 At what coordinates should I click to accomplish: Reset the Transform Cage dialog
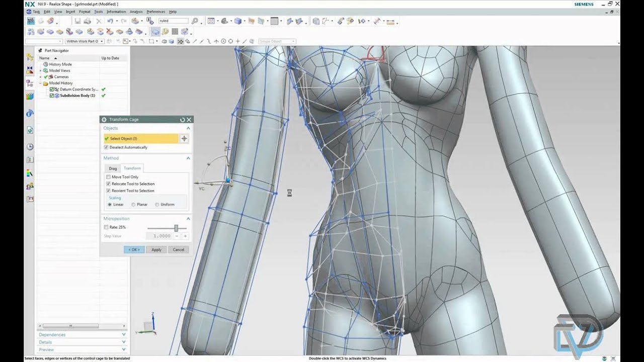183,120
